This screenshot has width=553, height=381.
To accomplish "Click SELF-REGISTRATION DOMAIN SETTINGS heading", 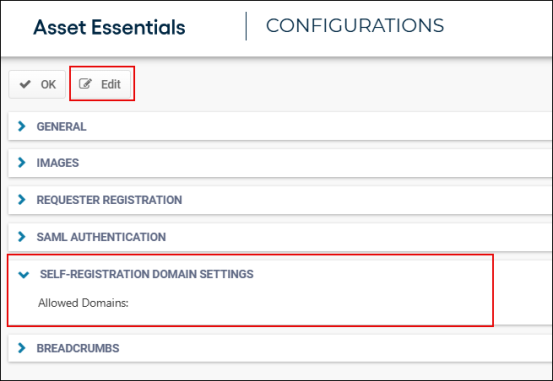I will click(146, 274).
